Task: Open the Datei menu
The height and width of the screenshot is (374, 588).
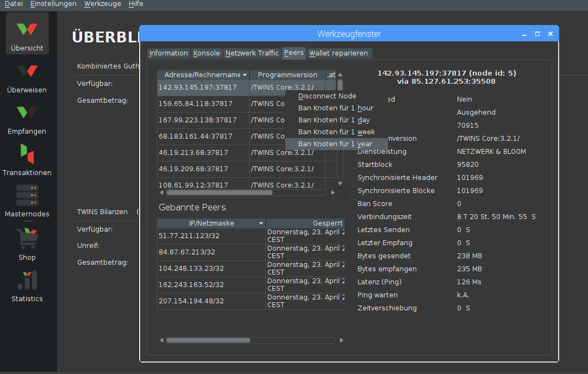Action: click(x=14, y=4)
